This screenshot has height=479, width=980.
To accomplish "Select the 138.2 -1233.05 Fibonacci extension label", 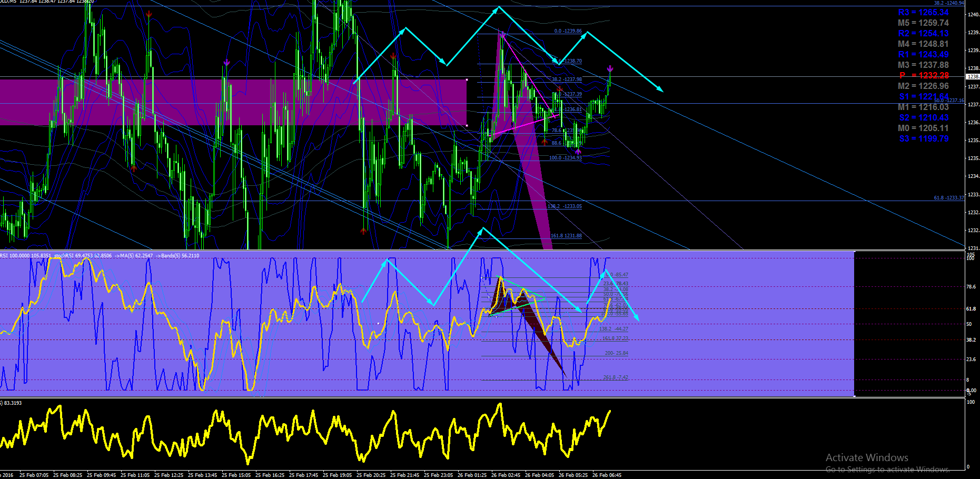I will point(565,206).
